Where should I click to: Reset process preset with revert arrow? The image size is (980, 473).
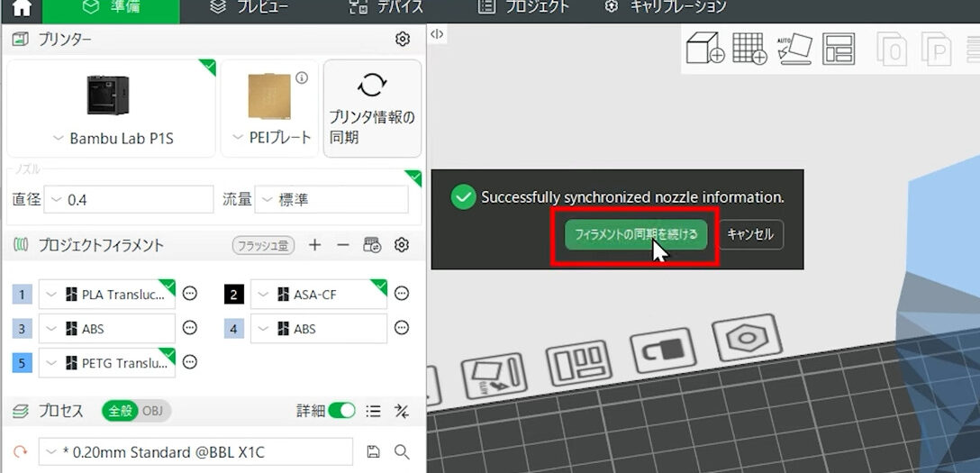(x=20, y=451)
